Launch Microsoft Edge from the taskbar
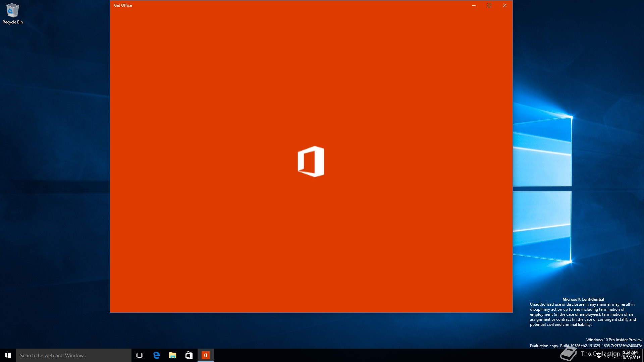The width and height of the screenshot is (644, 362). pos(156,355)
